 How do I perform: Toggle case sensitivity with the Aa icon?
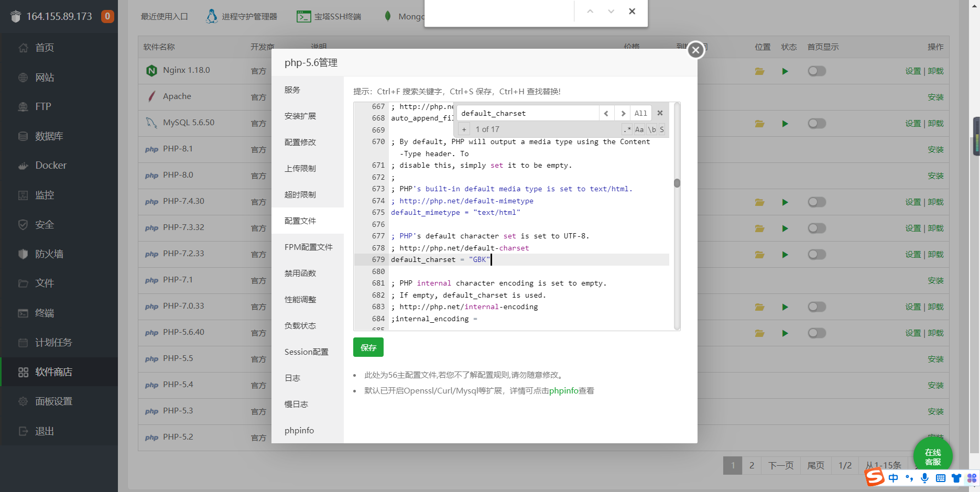click(x=639, y=129)
